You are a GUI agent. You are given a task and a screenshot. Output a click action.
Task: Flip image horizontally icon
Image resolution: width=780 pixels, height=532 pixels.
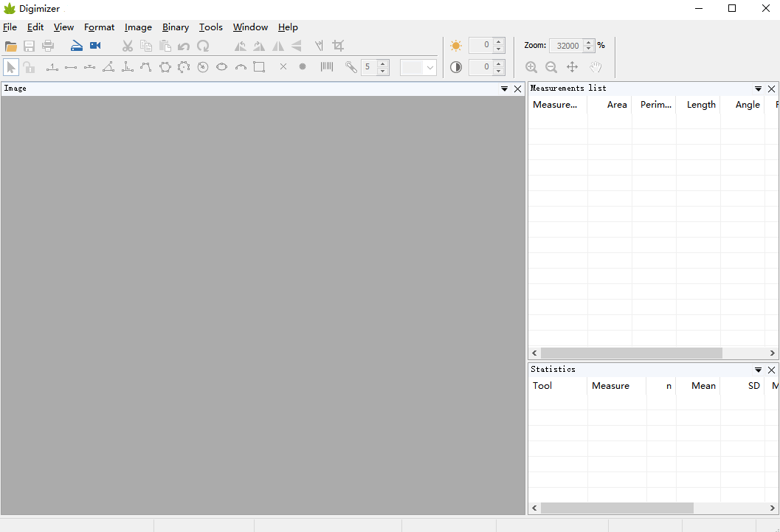pyautogui.click(x=278, y=46)
